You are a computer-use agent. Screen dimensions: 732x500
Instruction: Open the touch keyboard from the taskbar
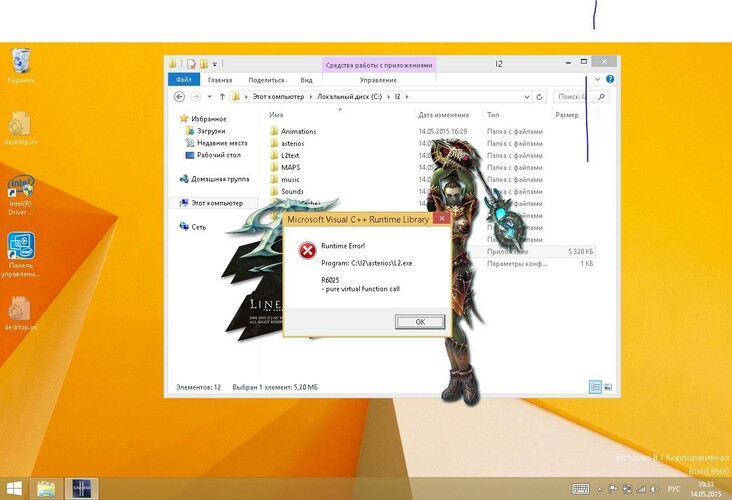(x=580, y=489)
